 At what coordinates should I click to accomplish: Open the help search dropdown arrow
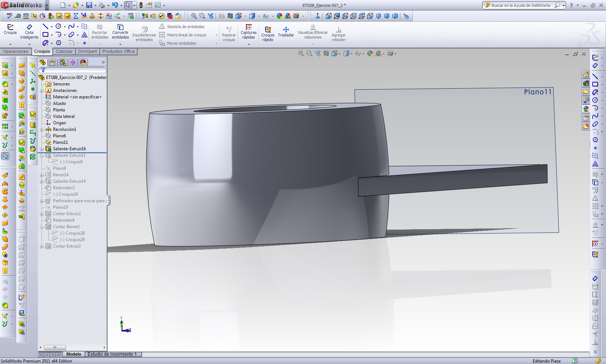563,5
